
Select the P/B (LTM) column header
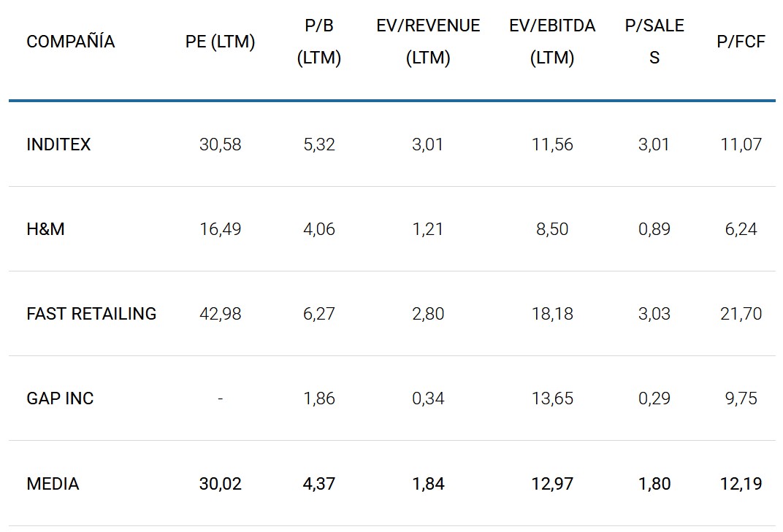coord(319,42)
